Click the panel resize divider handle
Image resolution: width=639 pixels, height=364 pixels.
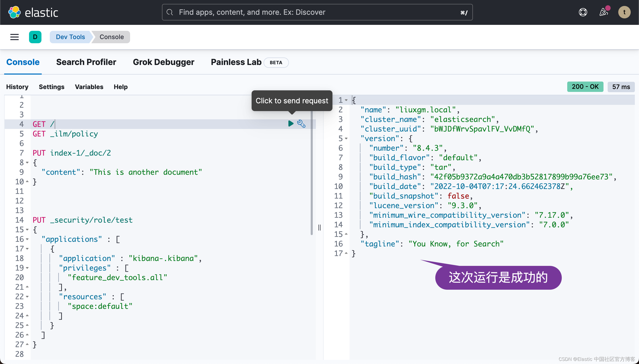coord(319,227)
